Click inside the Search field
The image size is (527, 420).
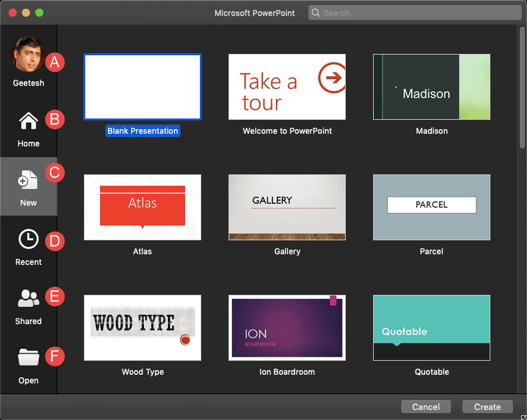point(415,13)
